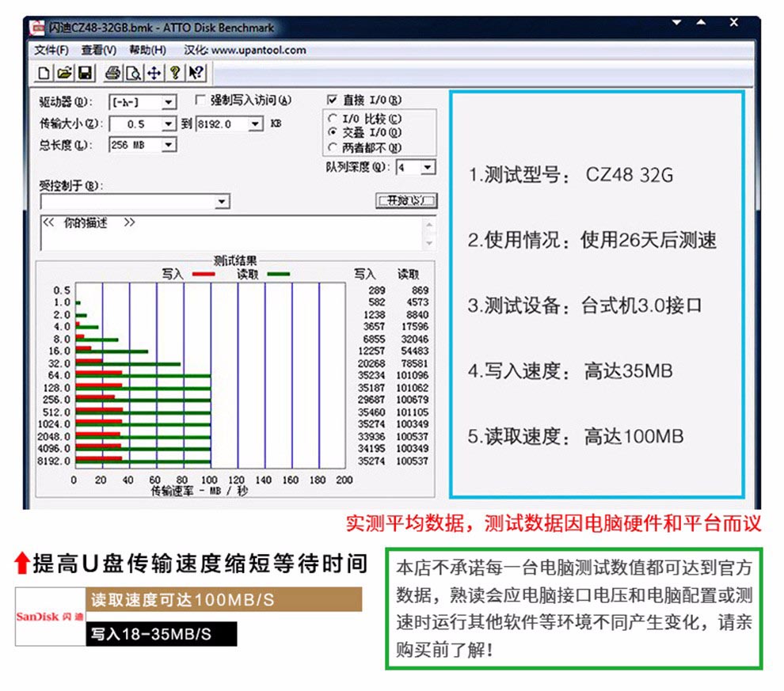Select the 交叠 I/O radio option
Screen dimensions: 784x691
click(x=332, y=132)
